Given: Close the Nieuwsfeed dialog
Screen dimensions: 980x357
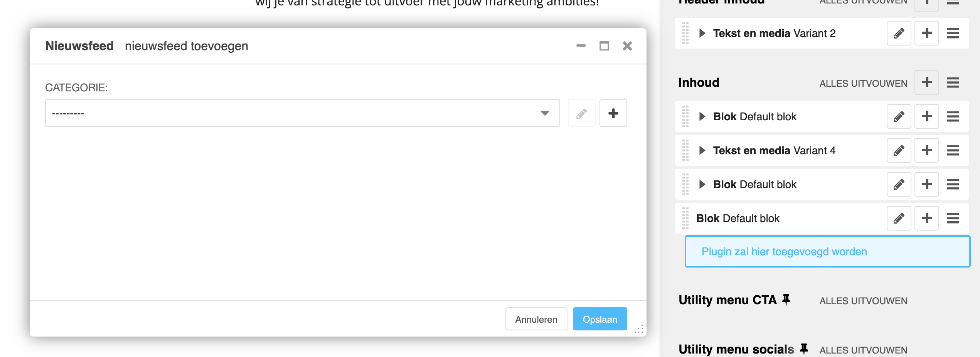Looking at the screenshot, I should coord(627,46).
